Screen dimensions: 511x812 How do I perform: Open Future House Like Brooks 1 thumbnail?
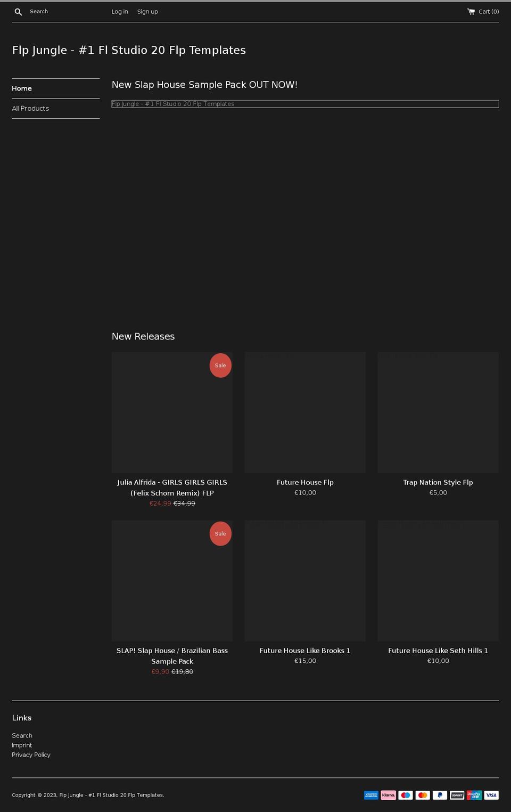tap(305, 581)
